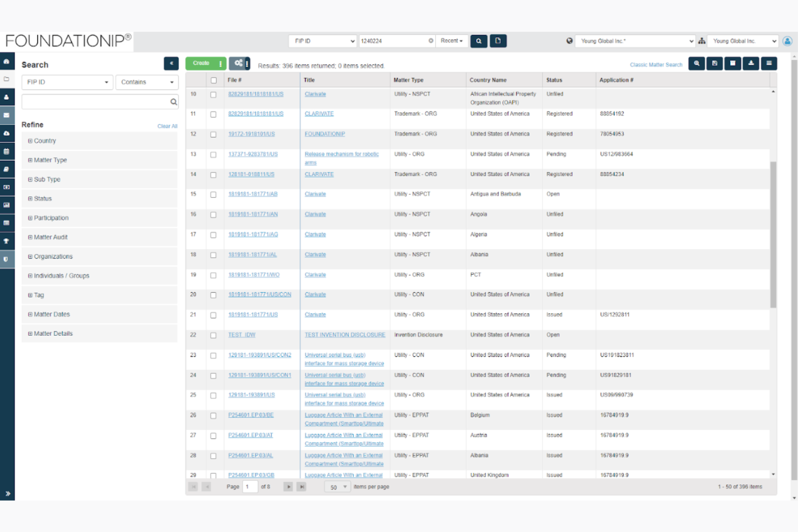Open the calendar icon in the left sidebar
Image resolution: width=798 pixels, height=532 pixels.
tap(6, 151)
